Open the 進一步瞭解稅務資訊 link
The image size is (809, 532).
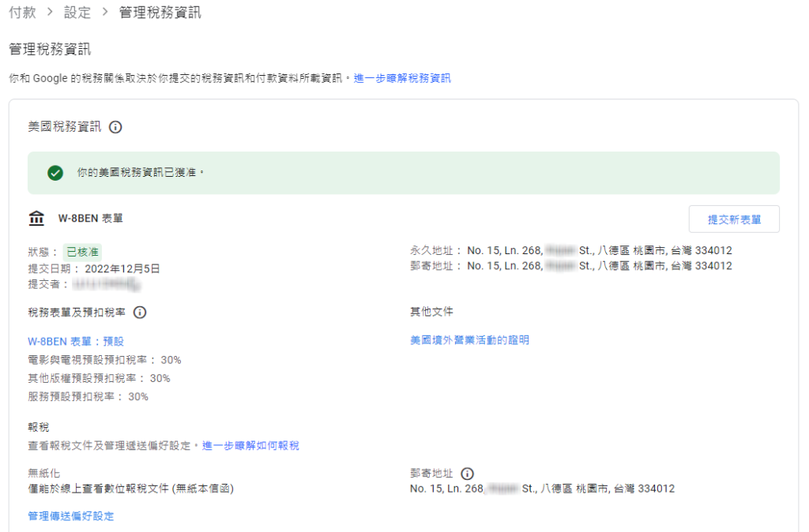[x=402, y=78]
